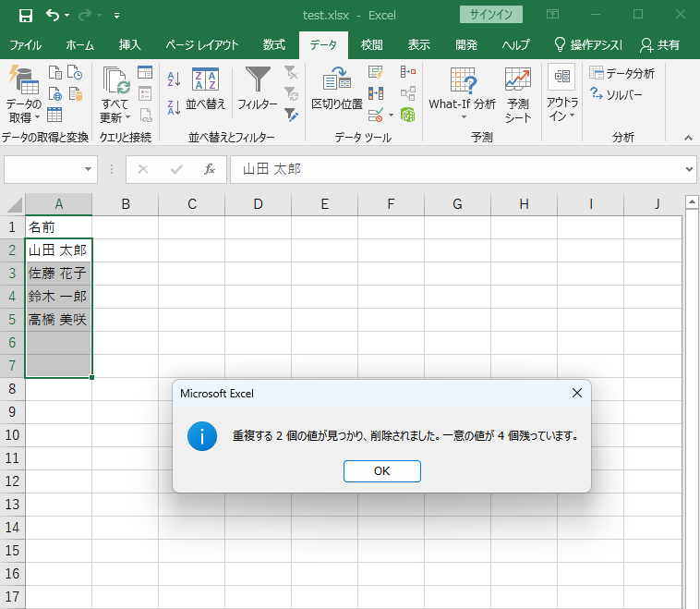Click the vertical scrollbar up arrow
The image size is (700, 609).
pos(692,202)
